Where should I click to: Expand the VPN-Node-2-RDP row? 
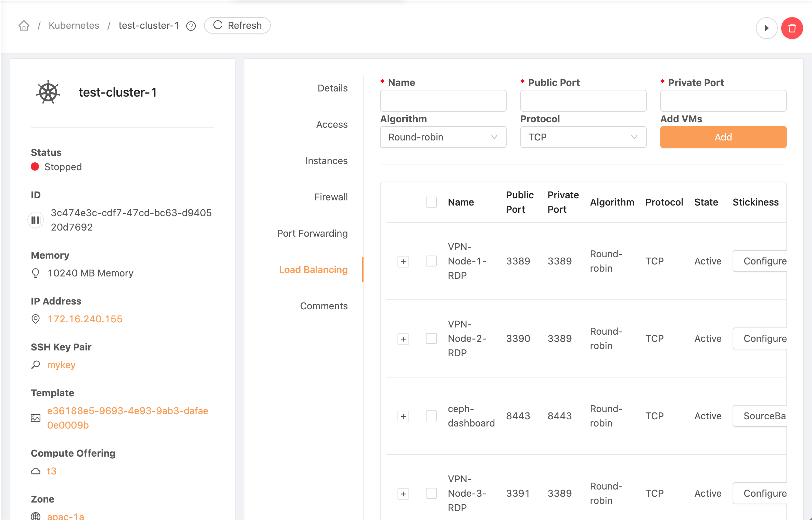pos(403,339)
